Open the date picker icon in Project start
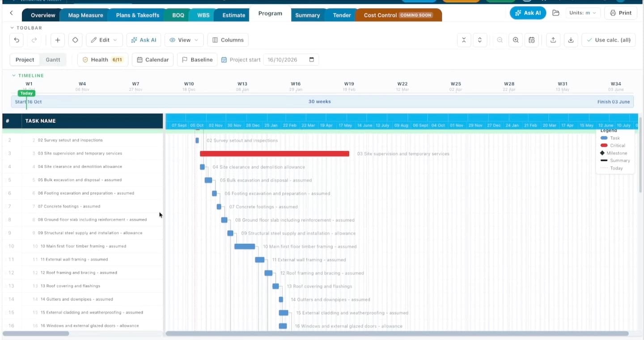Image resolution: width=644 pixels, height=340 pixels. 312,59
